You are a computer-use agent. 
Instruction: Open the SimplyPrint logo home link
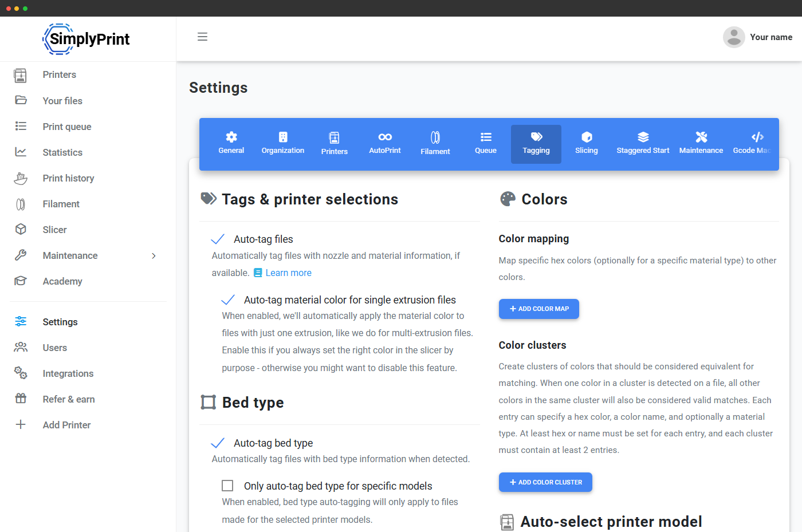(87, 39)
